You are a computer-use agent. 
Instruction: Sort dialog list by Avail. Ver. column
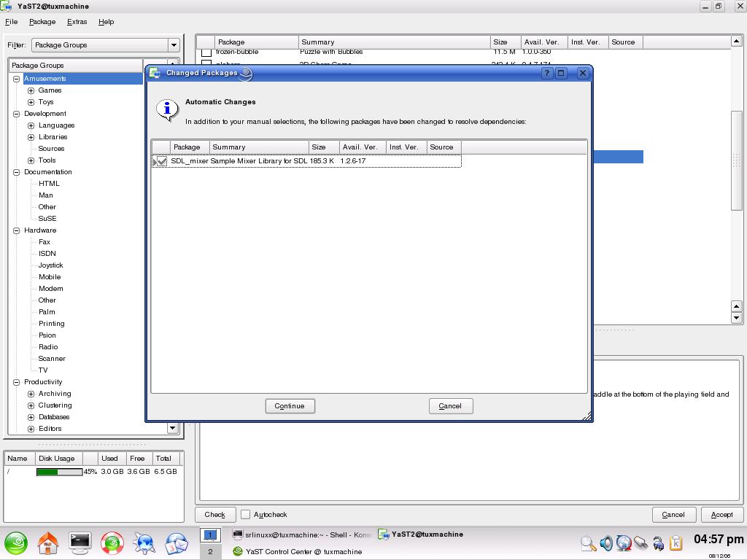click(362, 147)
